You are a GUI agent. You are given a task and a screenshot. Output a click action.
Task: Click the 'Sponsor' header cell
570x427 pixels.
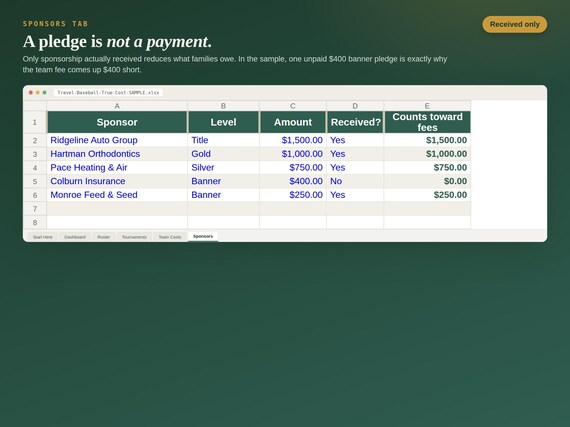[117, 122]
